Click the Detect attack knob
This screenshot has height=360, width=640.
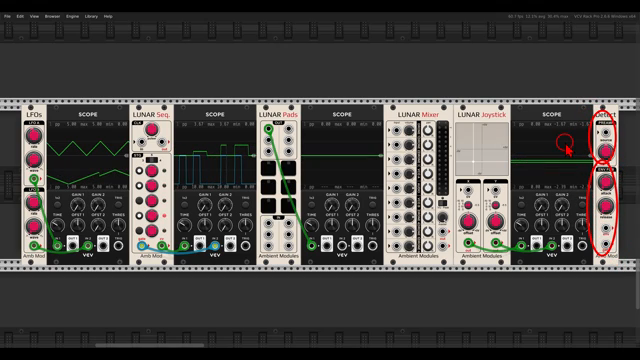coord(606,182)
